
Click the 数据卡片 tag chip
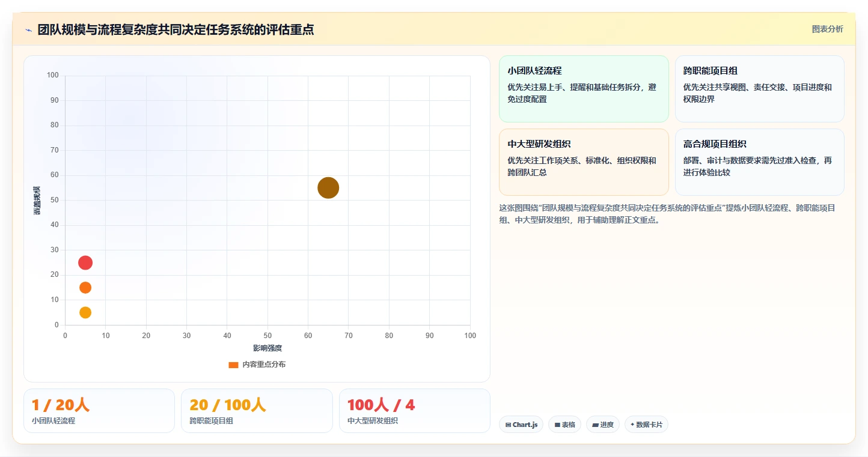pos(646,425)
